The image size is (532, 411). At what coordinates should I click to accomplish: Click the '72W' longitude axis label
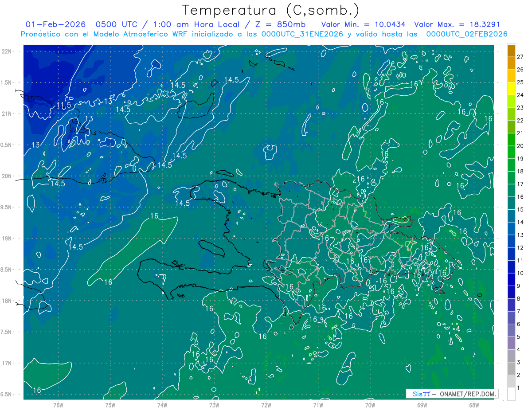pyautogui.click(x=266, y=405)
